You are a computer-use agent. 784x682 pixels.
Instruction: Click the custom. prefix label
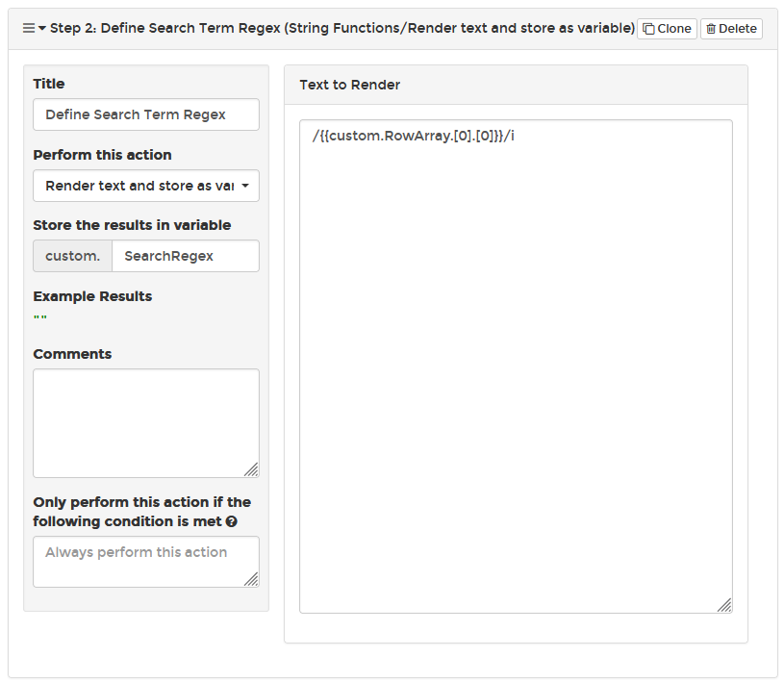(72, 256)
